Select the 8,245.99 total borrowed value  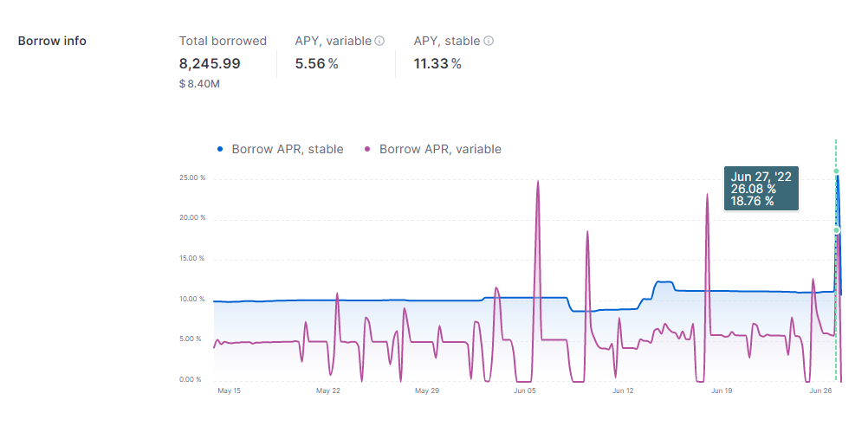point(210,63)
